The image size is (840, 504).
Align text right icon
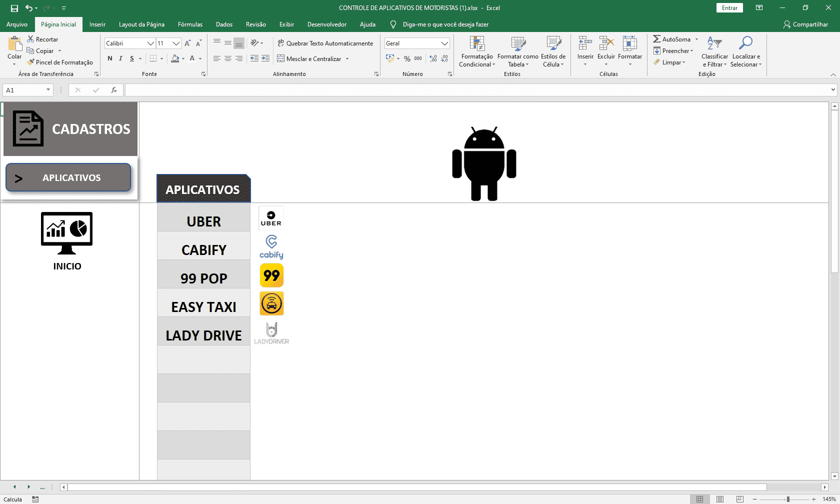click(239, 58)
